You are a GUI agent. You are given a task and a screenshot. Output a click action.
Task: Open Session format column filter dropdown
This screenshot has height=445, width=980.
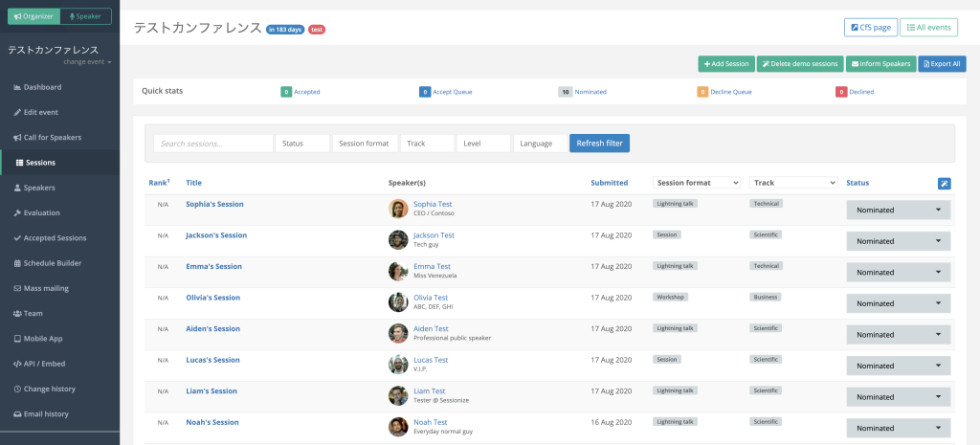click(x=697, y=182)
